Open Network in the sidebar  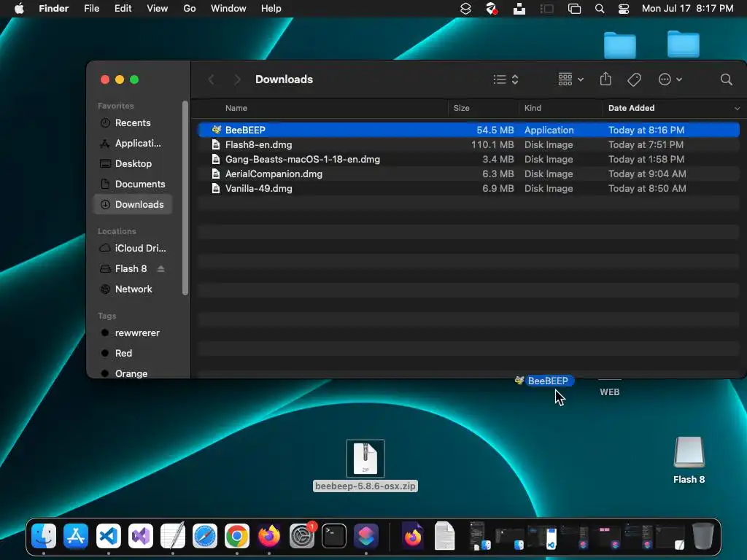click(133, 289)
